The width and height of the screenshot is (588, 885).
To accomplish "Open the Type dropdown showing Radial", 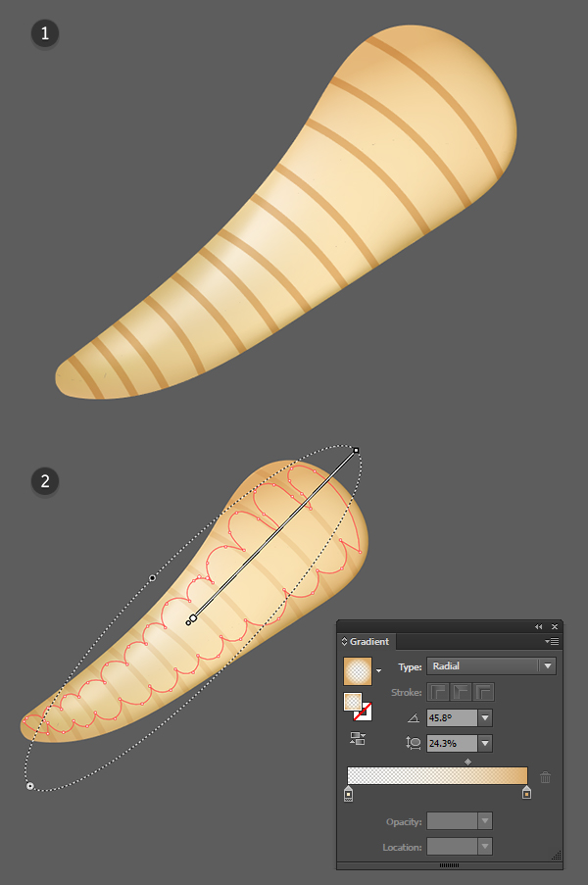I will coord(491,666).
